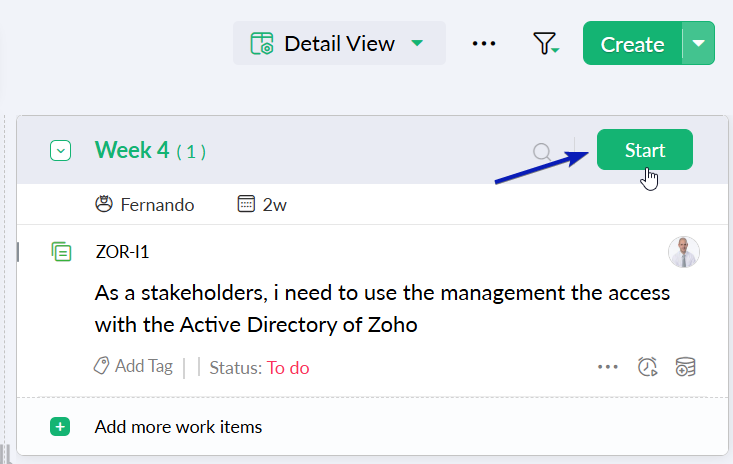Open the ZOR-I1 work item ID

122,252
